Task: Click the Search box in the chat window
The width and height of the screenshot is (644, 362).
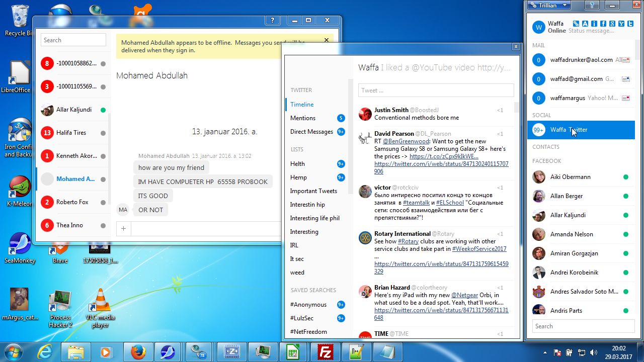Action: point(73,40)
